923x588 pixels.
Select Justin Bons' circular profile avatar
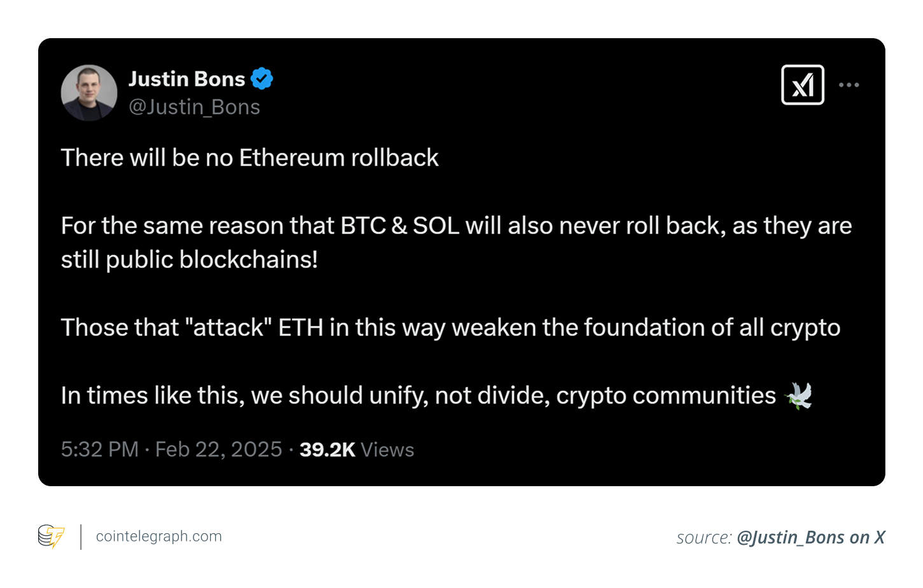[x=88, y=92]
